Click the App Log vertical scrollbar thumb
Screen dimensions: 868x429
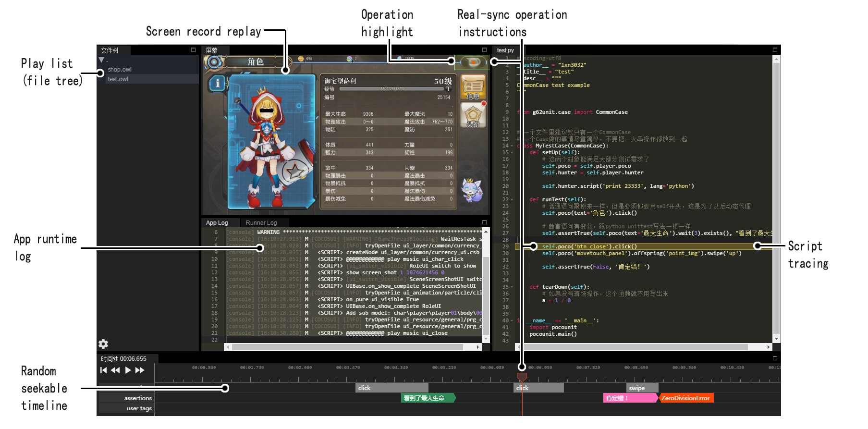pos(486,295)
